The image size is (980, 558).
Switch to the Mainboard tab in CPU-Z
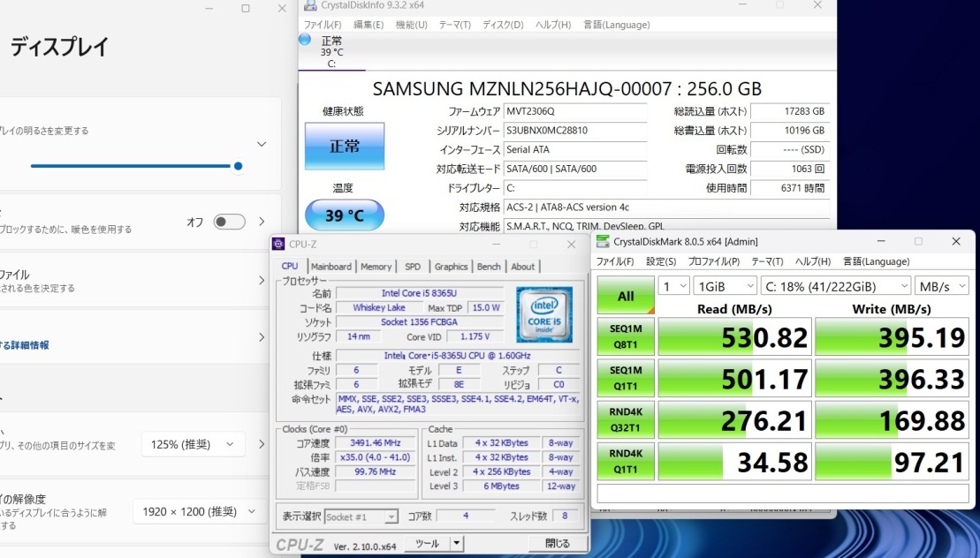pos(331,267)
